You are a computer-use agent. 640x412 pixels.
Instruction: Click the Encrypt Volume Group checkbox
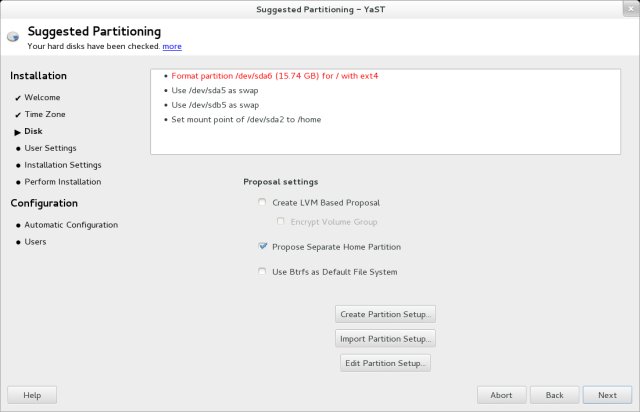point(282,221)
